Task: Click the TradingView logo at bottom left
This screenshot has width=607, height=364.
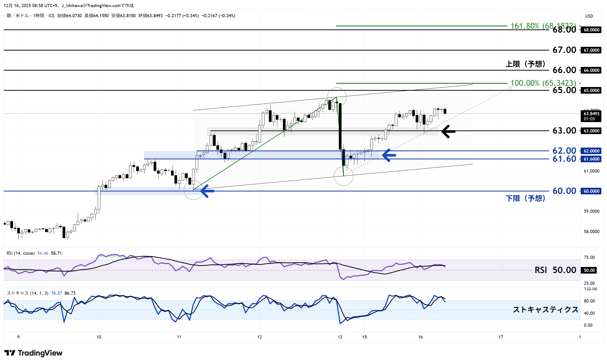Action: click(x=33, y=353)
